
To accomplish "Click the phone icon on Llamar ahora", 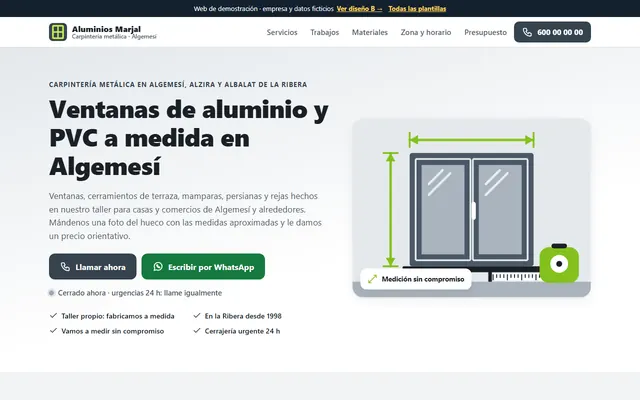I will [x=65, y=267].
